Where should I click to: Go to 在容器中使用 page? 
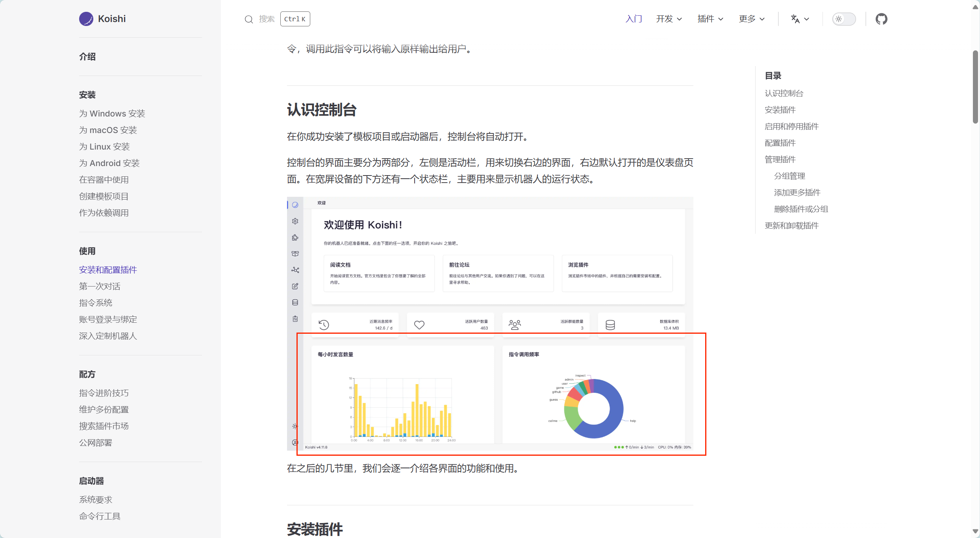(104, 180)
